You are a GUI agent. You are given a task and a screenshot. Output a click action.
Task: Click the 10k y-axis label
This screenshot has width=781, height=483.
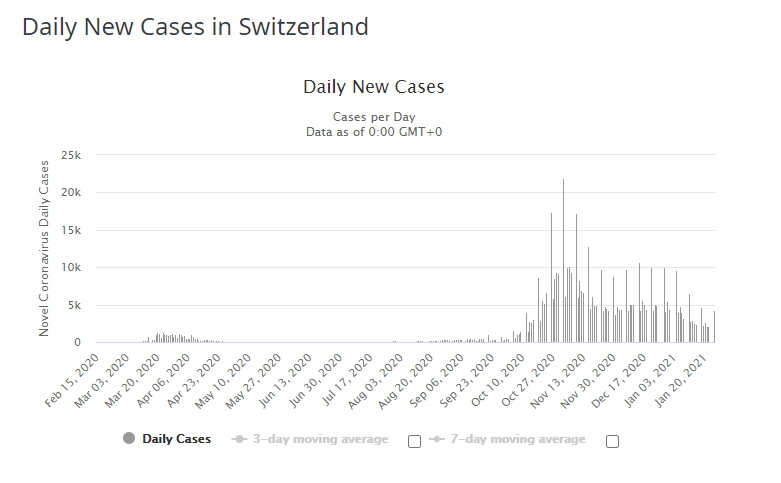(x=70, y=268)
